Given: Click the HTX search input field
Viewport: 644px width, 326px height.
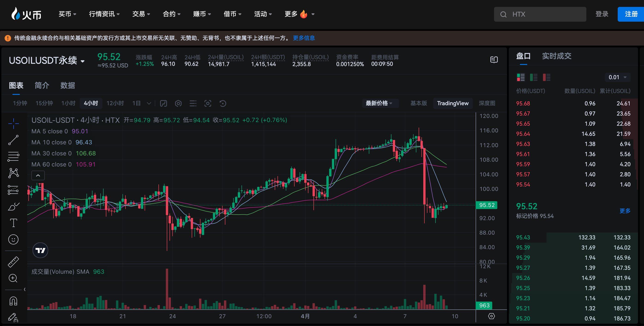Looking at the screenshot, I should 540,14.
